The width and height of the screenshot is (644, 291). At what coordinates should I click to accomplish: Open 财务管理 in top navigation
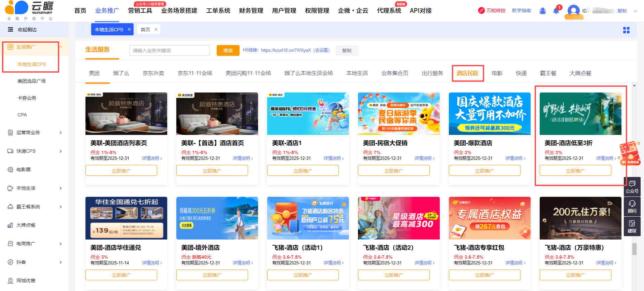click(x=251, y=11)
